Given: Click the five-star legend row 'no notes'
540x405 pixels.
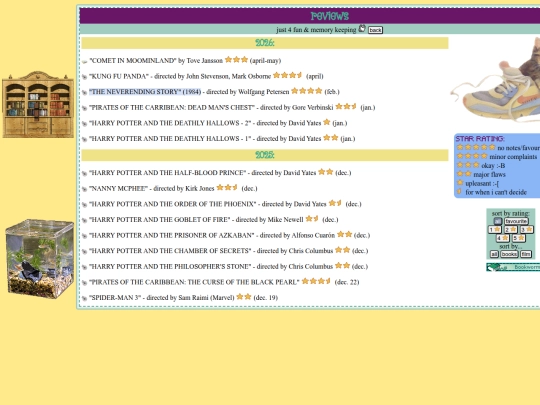Looking at the screenshot, I should tap(498, 147).
